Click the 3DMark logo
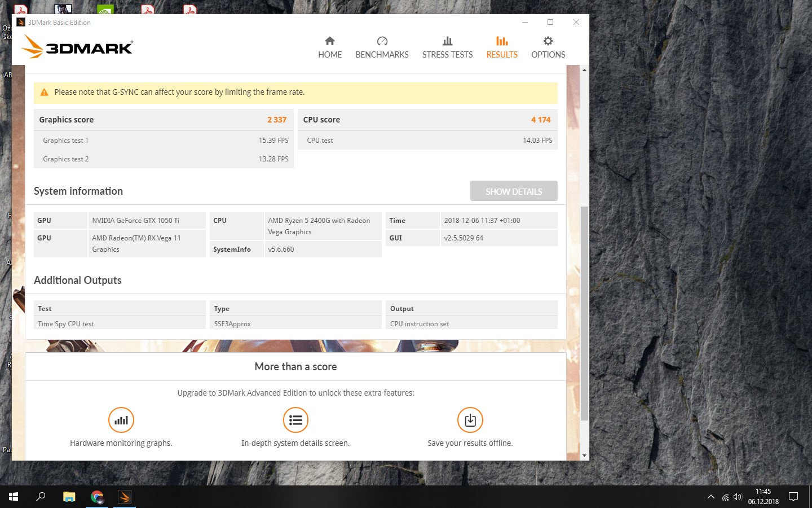Screen dimensions: 812x508 tap(77, 47)
